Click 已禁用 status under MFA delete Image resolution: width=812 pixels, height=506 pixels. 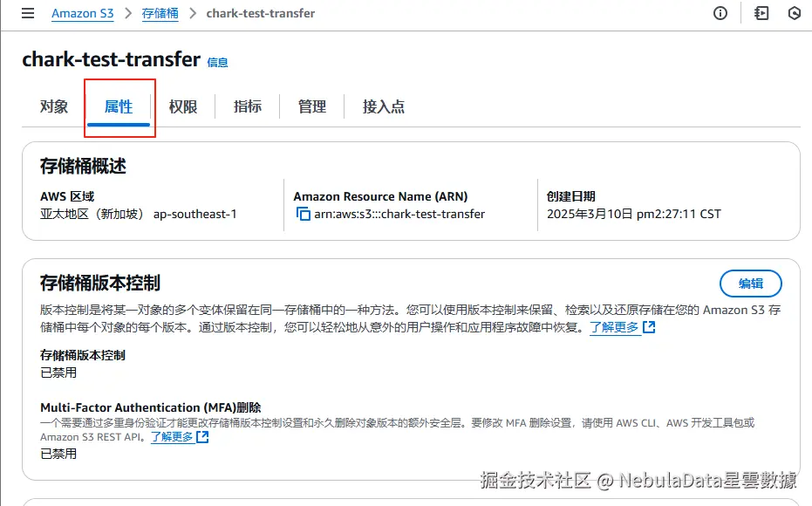[x=58, y=454]
